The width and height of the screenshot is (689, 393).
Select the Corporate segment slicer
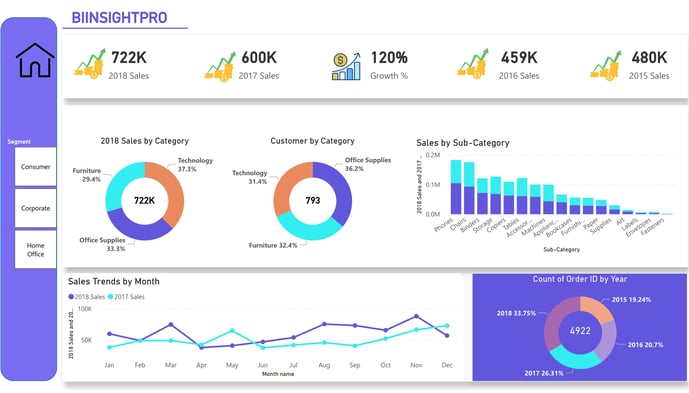(x=36, y=208)
